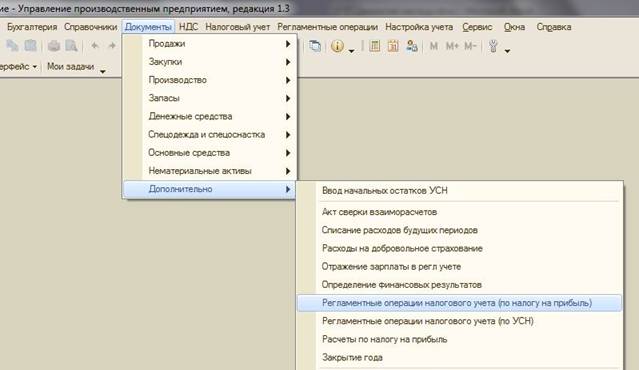Open the Сервис menu
Viewport: 639px width, 370px height.
click(x=477, y=27)
